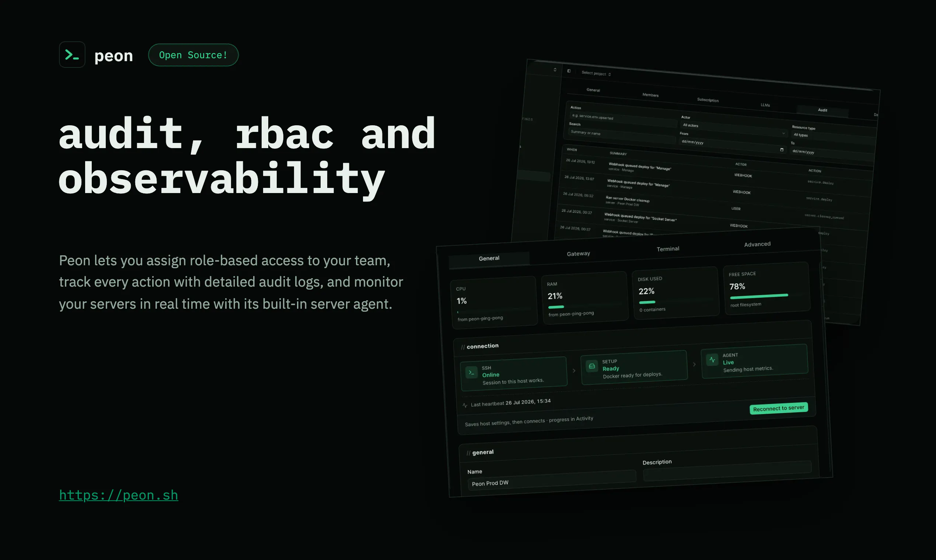
Task: Select the Audit tab
Action: (823, 110)
